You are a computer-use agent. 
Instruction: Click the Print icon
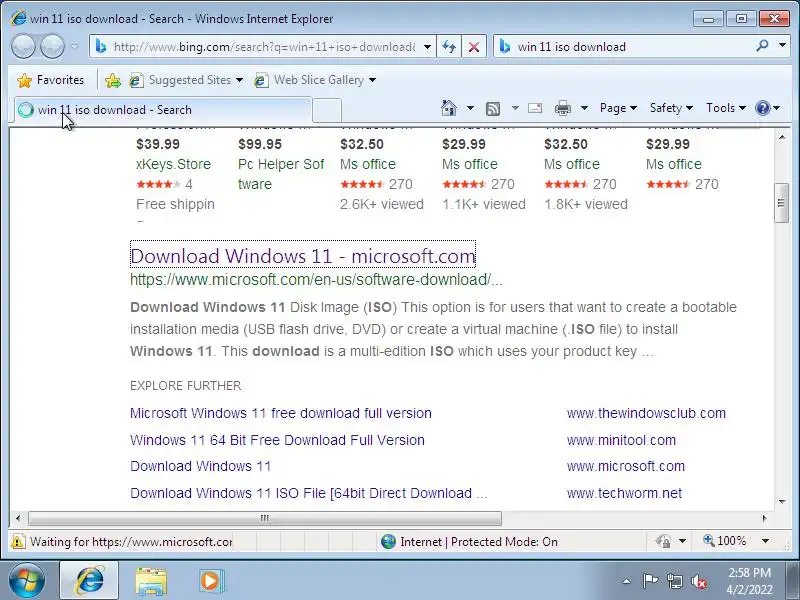click(563, 108)
